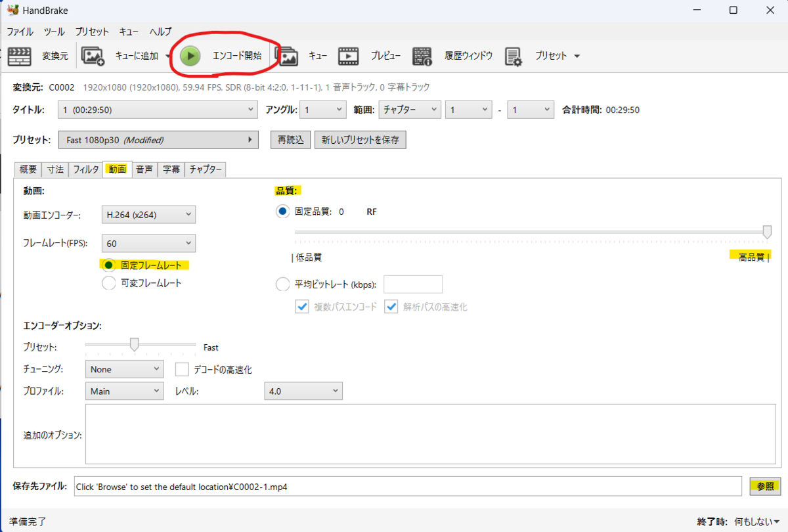
Task: Enable the デコードの高速化 checkbox
Action: [x=182, y=369]
